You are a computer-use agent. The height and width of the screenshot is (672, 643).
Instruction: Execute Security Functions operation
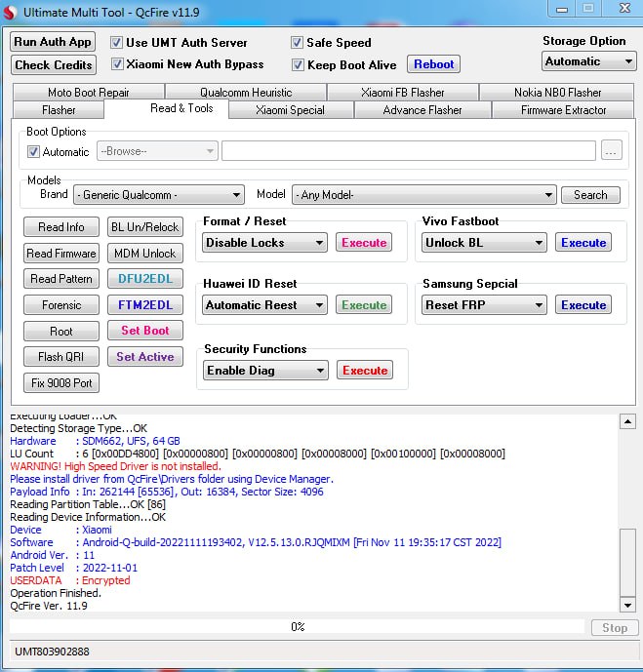click(x=365, y=371)
